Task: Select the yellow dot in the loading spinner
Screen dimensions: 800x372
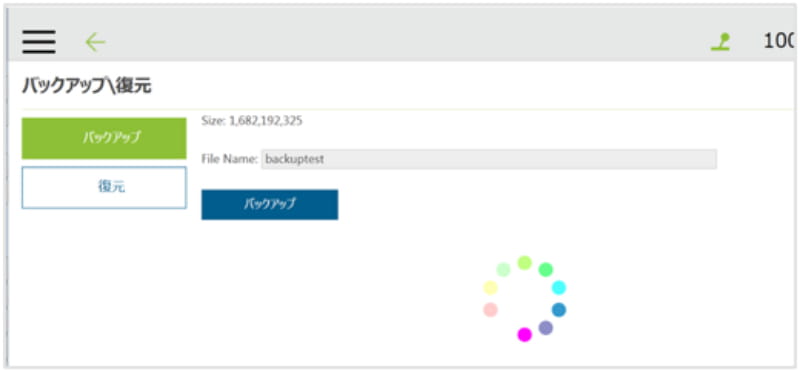Action: [490, 288]
